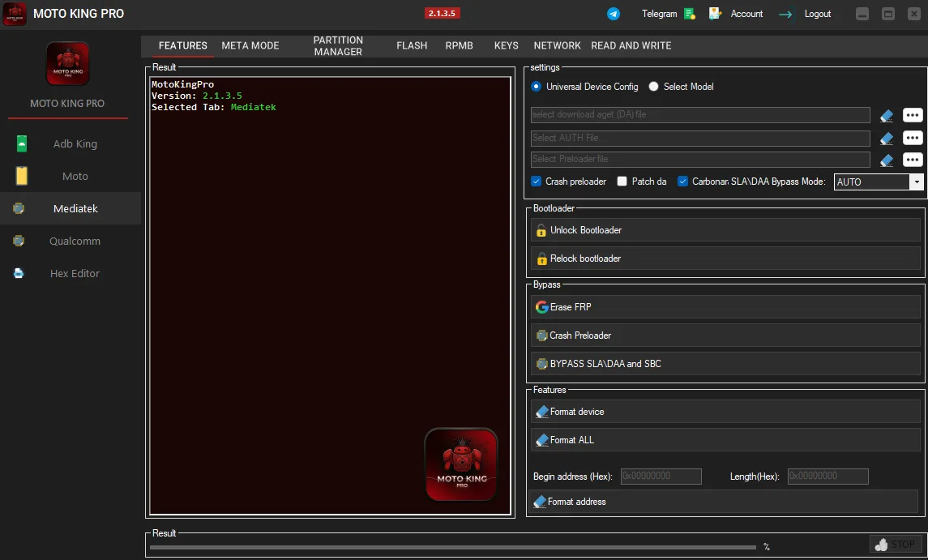The image size is (928, 560).
Task: Click the Result log output area
Action: click(x=330, y=296)
